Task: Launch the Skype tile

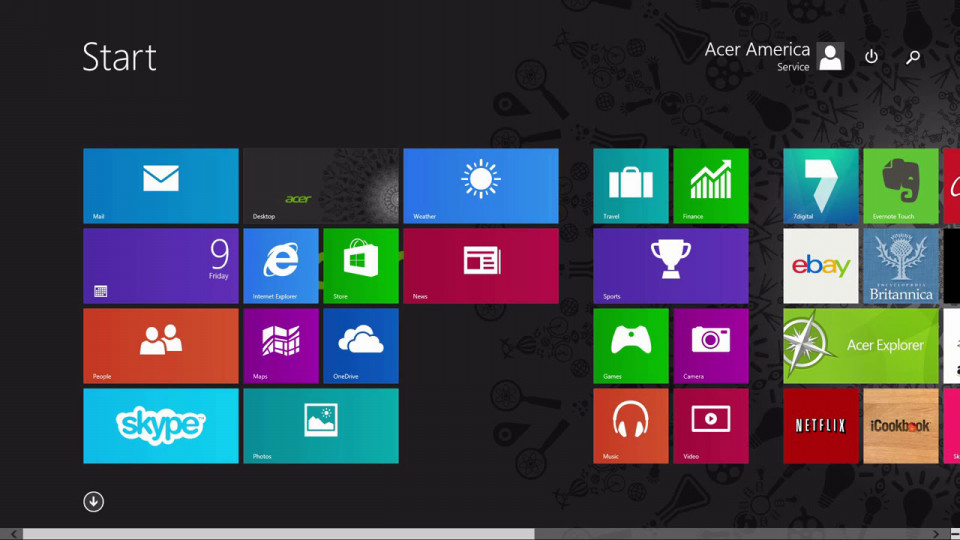Action: click(161, 426)
